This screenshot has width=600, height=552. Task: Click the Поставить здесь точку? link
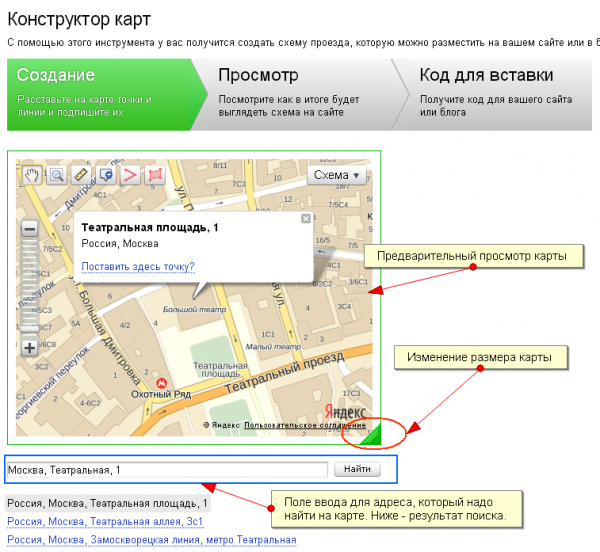click(138, 266)
